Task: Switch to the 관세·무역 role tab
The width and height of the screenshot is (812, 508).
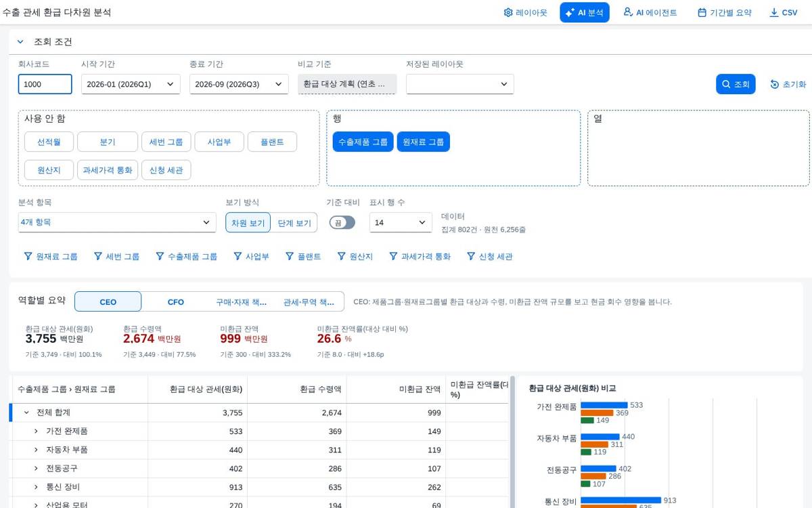Action: click(x=309, y=301)
